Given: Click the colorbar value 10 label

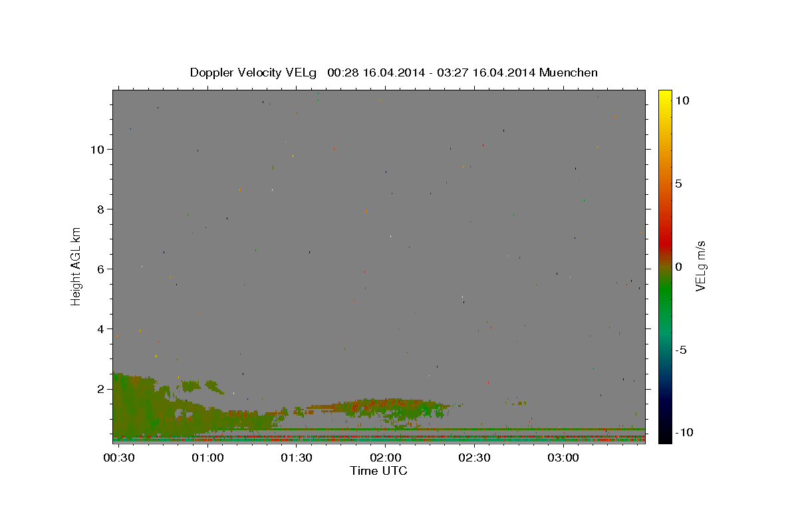Looking at the screenshot, I should 682,100.
